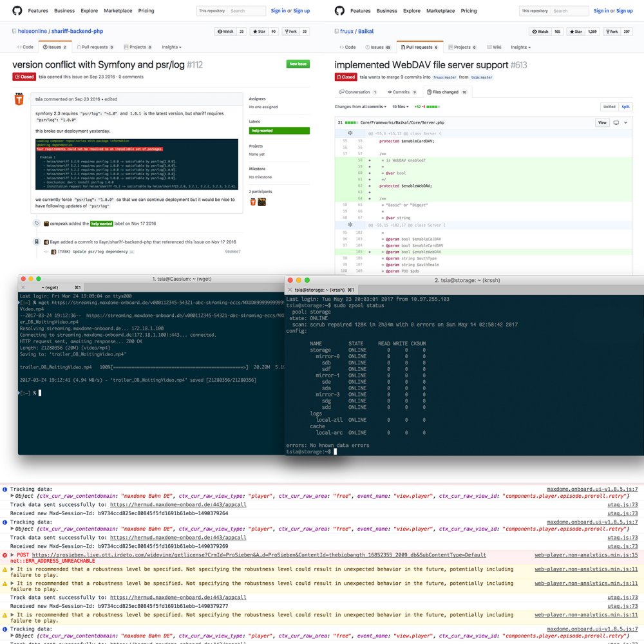Open tsia's orange avatar beside the issue comment

(x=19, y=99)
